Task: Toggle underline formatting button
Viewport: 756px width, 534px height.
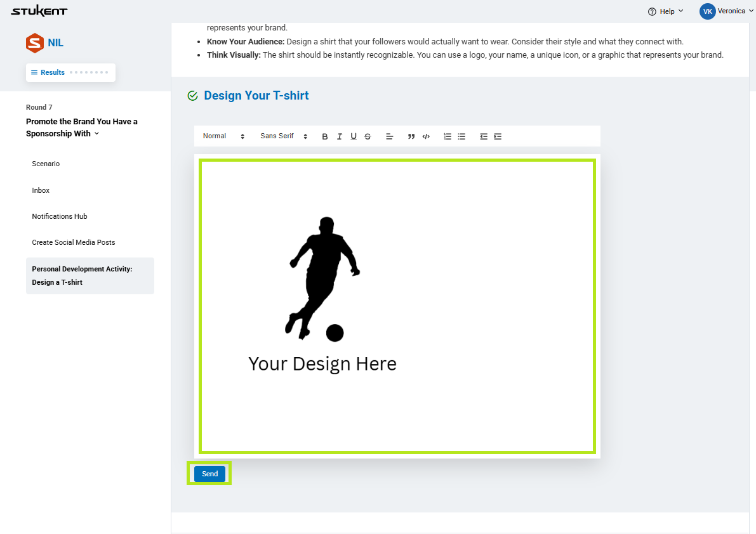Action: tap(354, 136)
